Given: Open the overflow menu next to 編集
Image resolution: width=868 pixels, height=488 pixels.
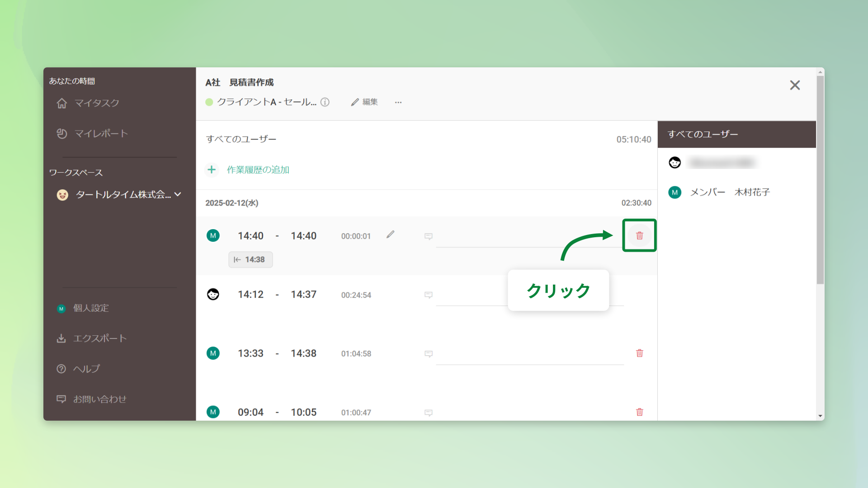Looking at the screenshot, I should tap(398, 102).
